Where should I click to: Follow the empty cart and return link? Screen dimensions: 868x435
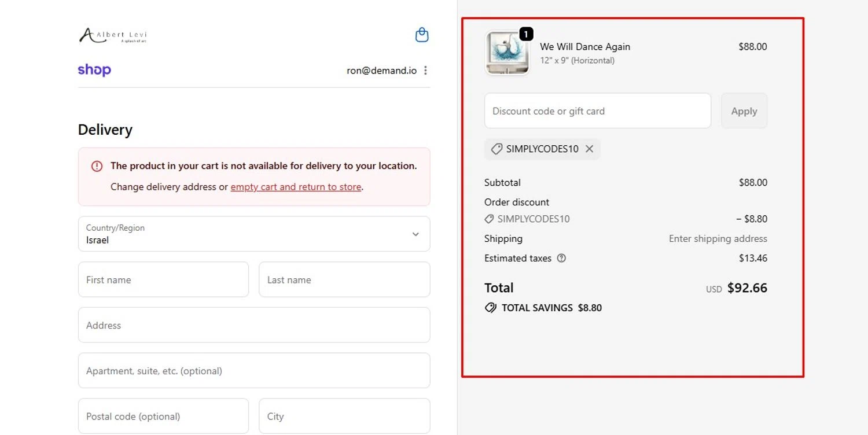(296, 187)
